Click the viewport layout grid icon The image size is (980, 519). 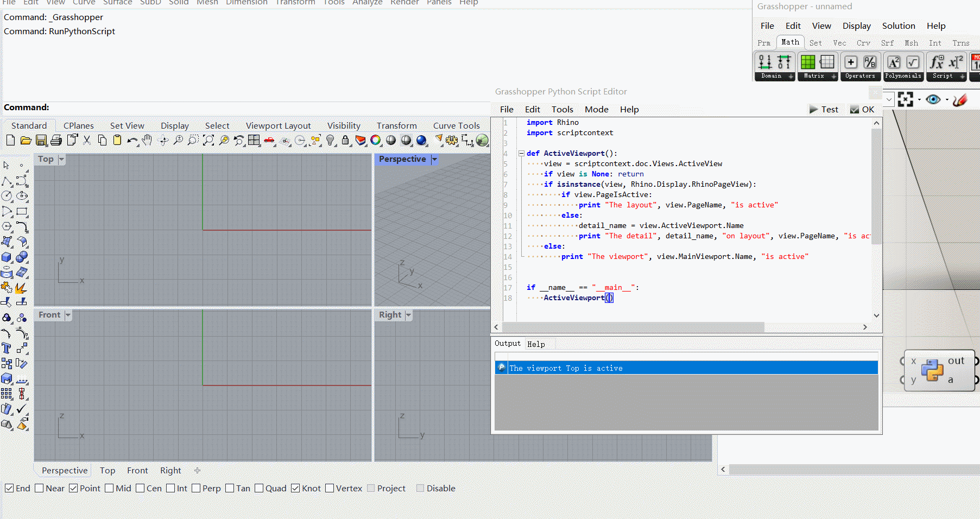[x=254, y=140]
